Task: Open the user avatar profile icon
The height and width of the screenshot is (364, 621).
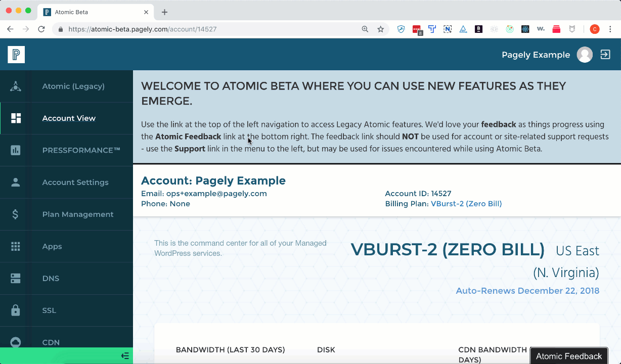Action: point(585,55)
